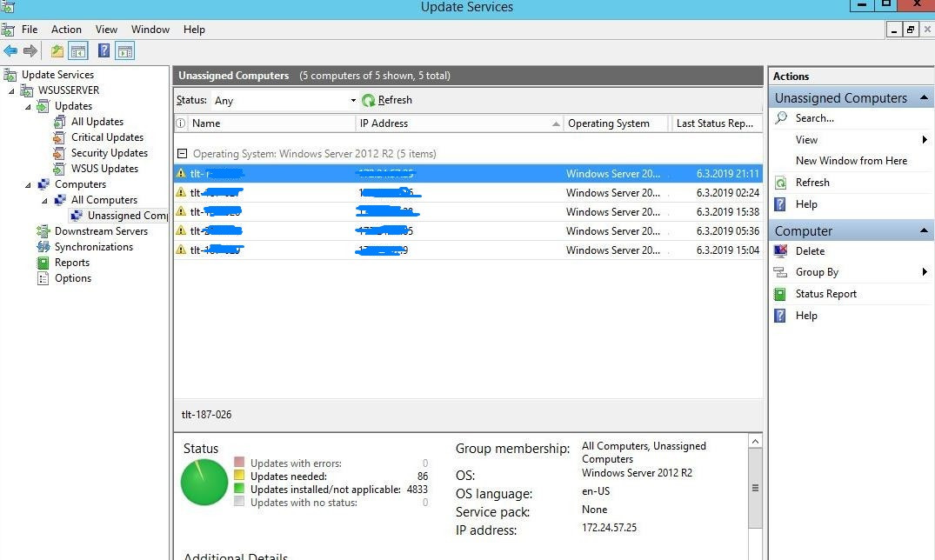
Task: Click the Downstream Servers node icon
Action: click(x=43, y=231)
